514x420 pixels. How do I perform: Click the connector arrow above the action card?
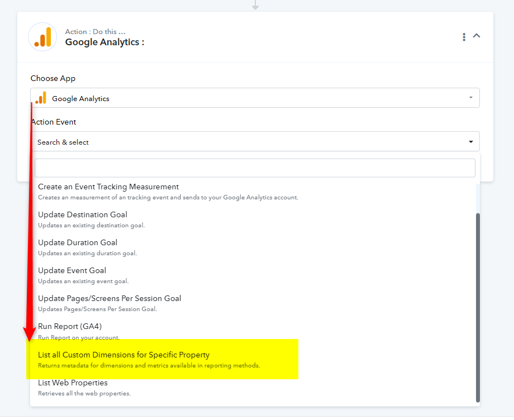tap(255, 5)
